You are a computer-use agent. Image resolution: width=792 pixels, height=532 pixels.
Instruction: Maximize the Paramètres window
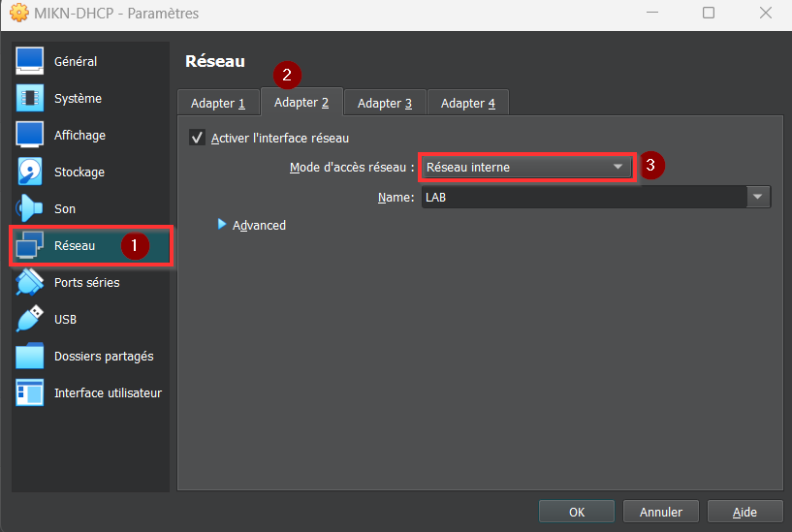click(x=709, y=13)
